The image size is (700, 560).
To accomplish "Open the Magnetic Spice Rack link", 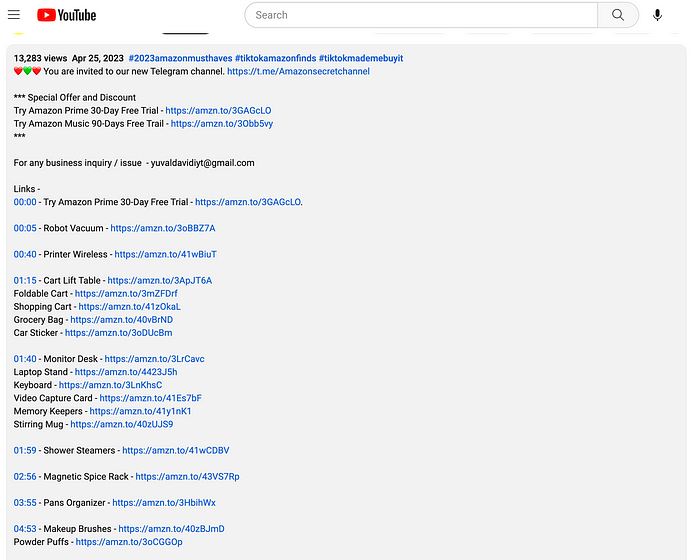I will [188, 476].
